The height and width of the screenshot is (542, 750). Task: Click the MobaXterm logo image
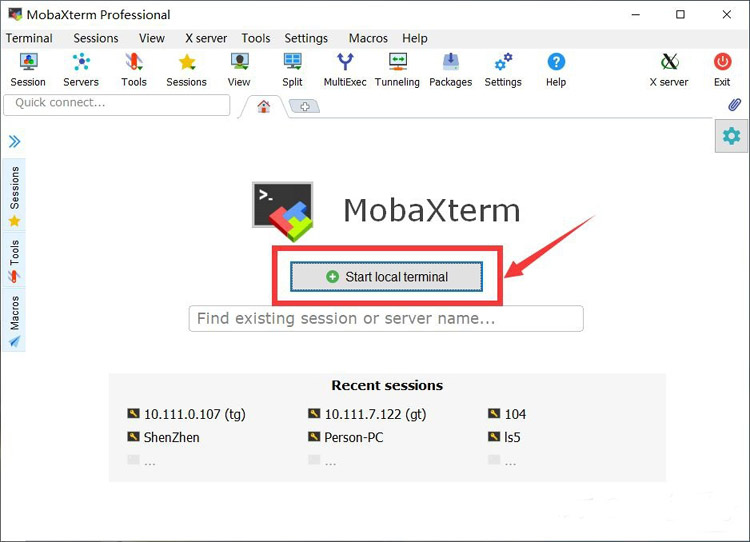point(283,211)
